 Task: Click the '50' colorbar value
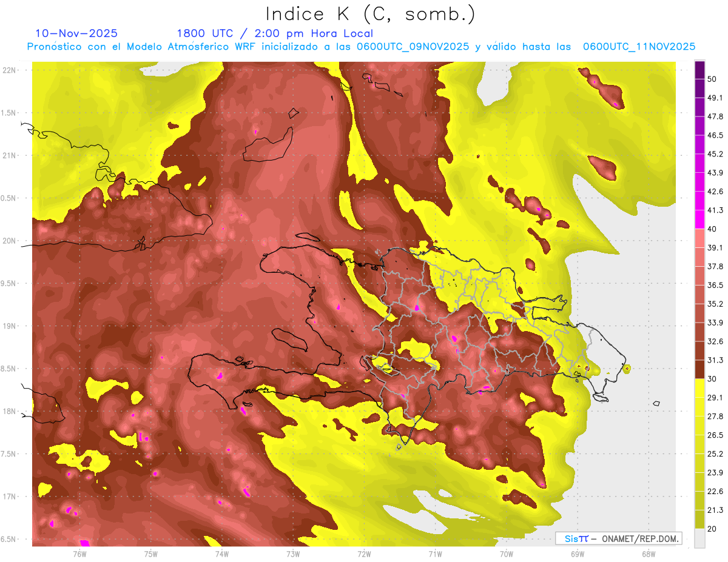click(x=712, y=79)
